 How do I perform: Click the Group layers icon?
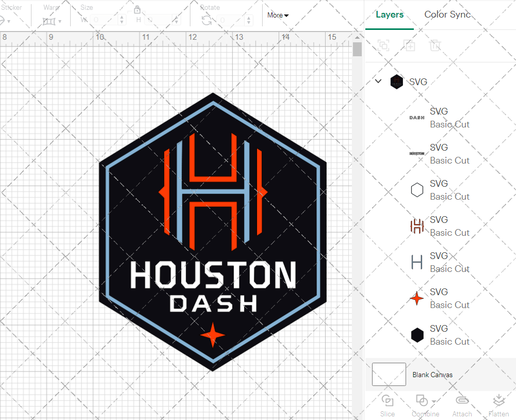click(383, 45)
